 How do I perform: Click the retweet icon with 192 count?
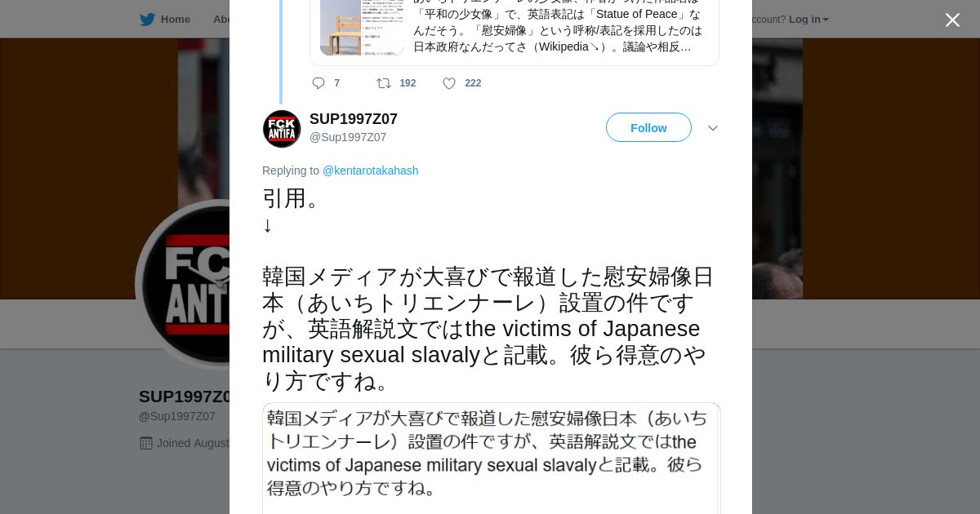[x=383, y=83]
